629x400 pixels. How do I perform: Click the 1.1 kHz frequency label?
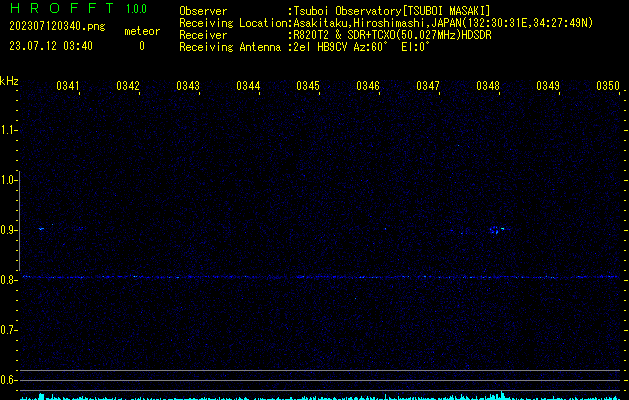pyautogui.click(x=9, y=130)
